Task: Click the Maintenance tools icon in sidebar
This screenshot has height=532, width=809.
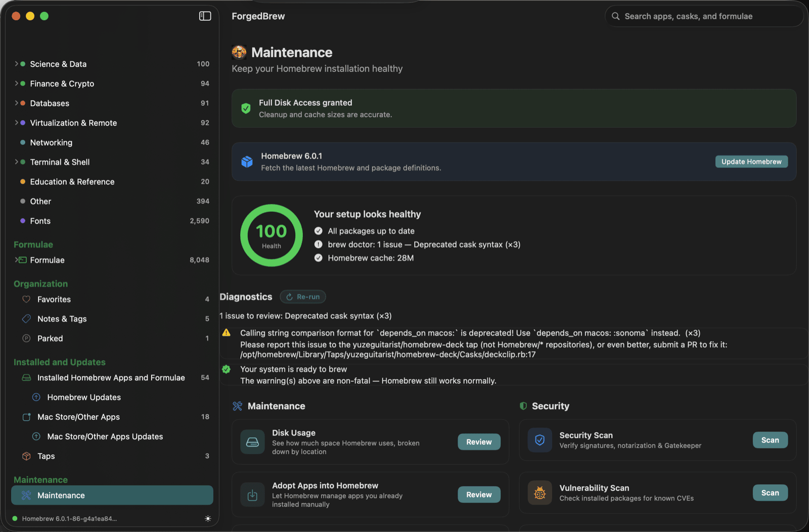Action: [26, 495]
